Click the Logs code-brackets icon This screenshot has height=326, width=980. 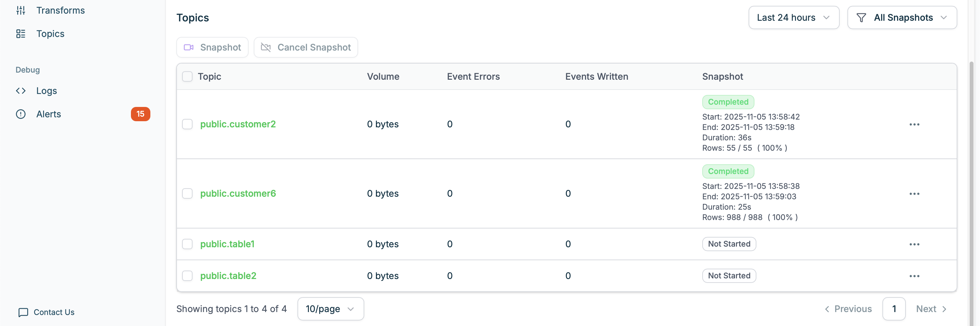coord(21,91)
